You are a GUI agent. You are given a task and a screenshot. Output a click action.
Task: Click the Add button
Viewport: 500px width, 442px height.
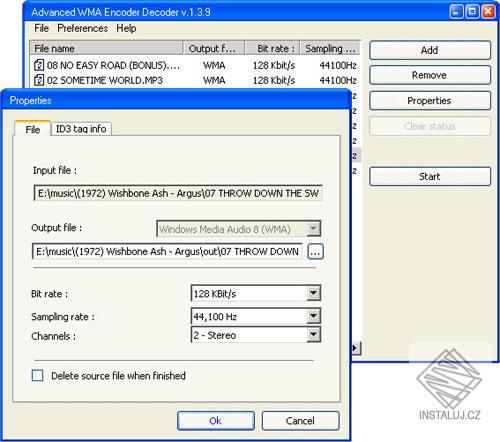coord(430,50)
